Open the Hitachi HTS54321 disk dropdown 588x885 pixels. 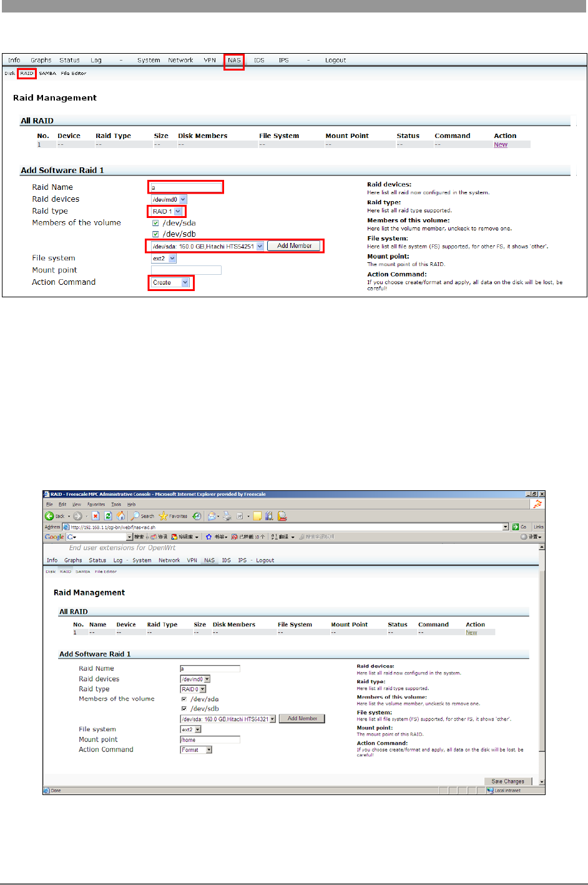(x=228, y=719)
